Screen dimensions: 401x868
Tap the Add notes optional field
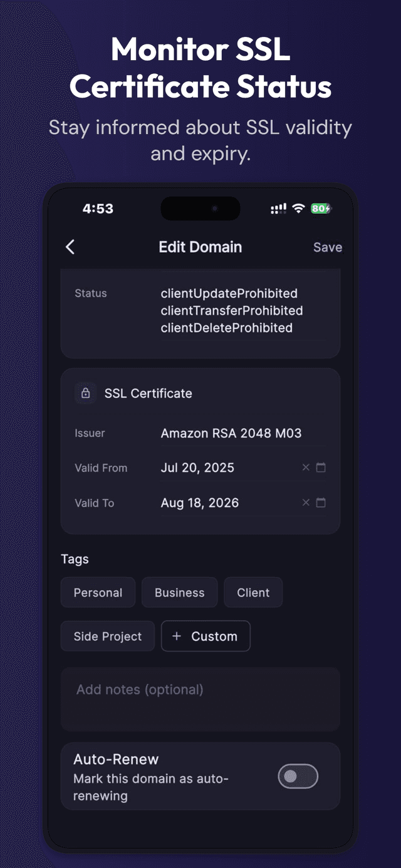point(200,699)
